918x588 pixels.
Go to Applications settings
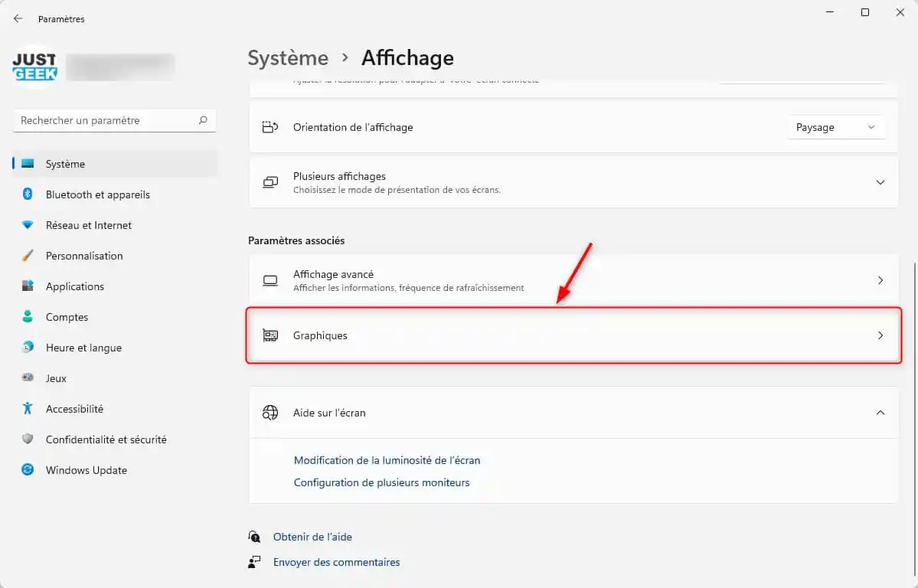pos(115,286)
